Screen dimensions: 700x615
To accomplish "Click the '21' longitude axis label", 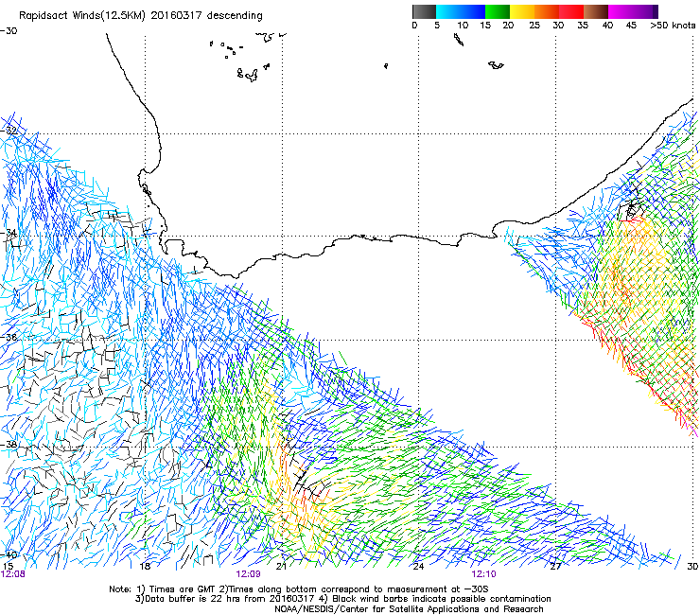I will (281, 567).
